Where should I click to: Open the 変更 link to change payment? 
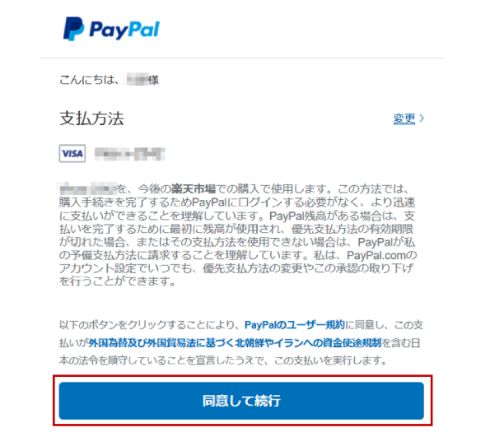point(404,119)
